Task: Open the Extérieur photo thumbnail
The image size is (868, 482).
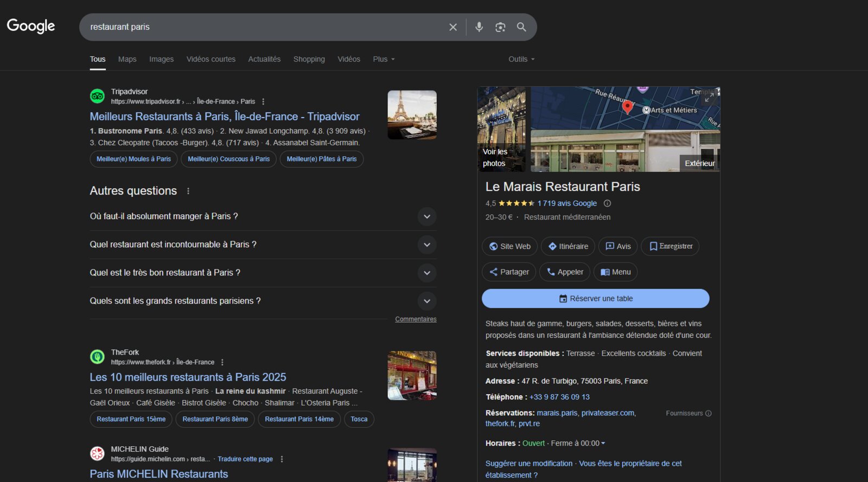Action: (626, 151)
